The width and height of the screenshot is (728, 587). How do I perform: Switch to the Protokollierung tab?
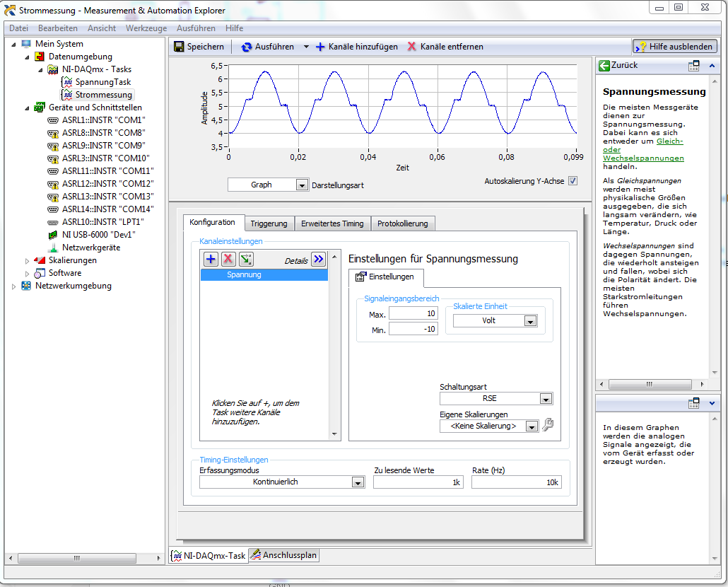tap(403, 223)
